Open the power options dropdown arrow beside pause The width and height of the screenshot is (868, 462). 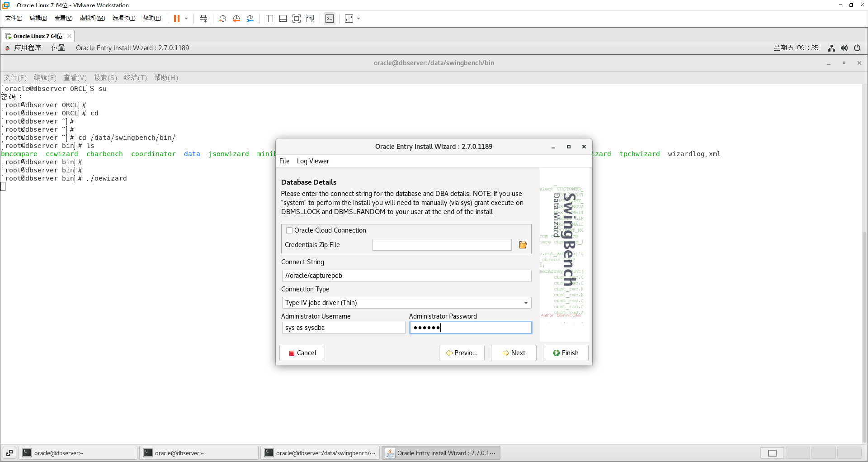[186, 19]
